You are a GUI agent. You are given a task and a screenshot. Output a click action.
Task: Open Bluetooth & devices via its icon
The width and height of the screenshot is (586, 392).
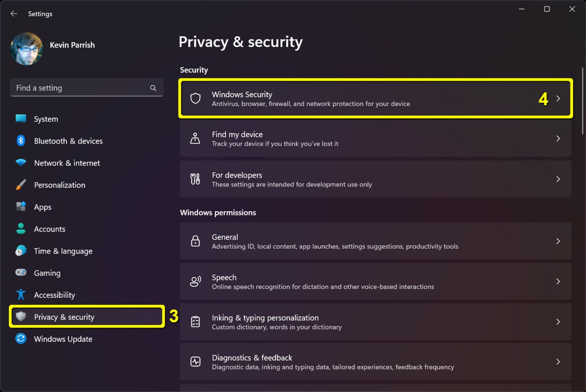(x=21, y=141)
